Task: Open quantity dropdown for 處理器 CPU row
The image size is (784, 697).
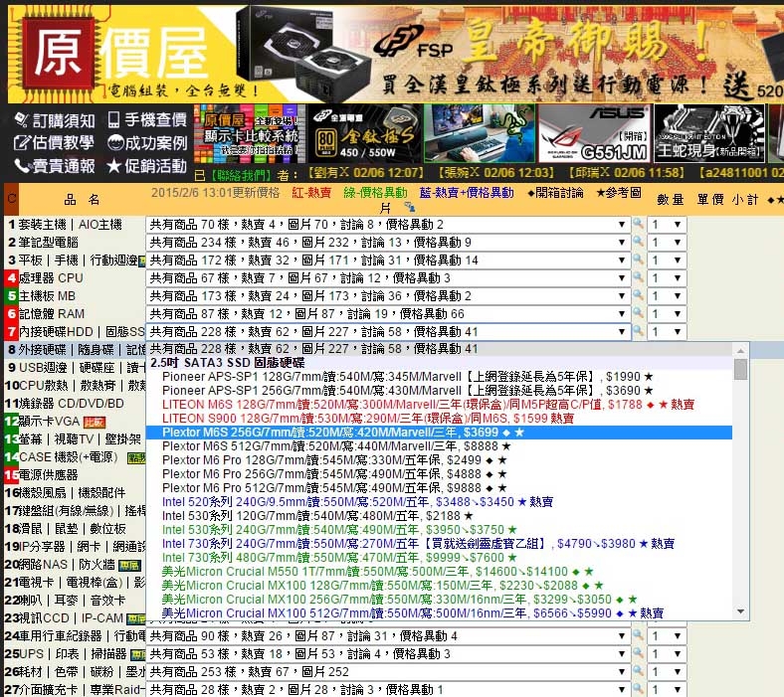Action: pos(667,278)
